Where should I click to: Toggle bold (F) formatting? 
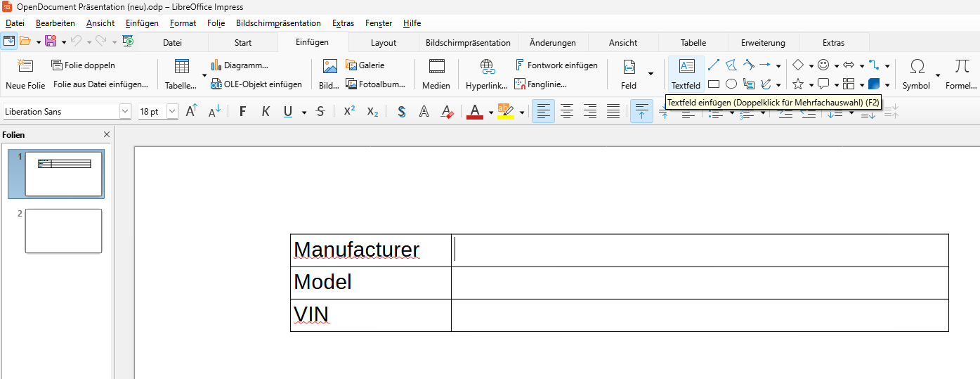tap(242, 111)
